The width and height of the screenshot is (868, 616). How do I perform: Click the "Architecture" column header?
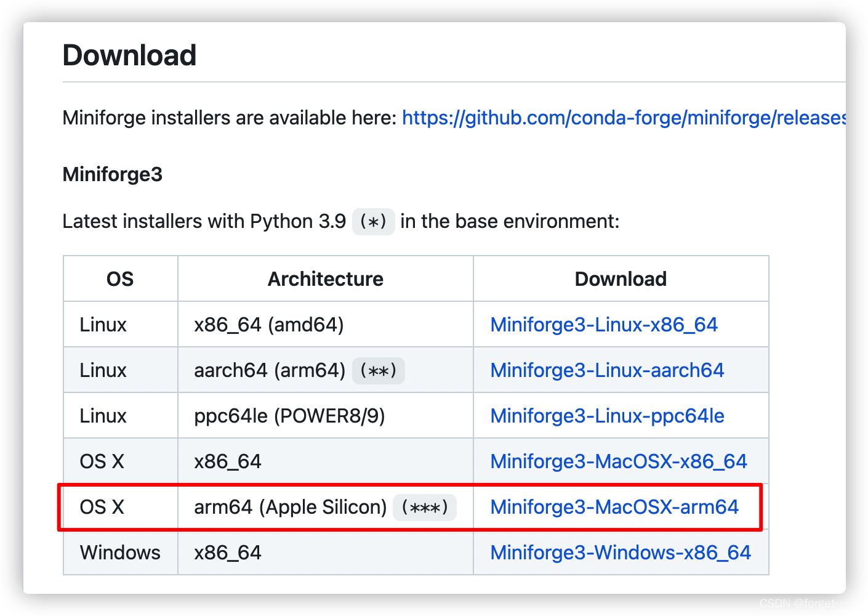click(x=326, y=279)
